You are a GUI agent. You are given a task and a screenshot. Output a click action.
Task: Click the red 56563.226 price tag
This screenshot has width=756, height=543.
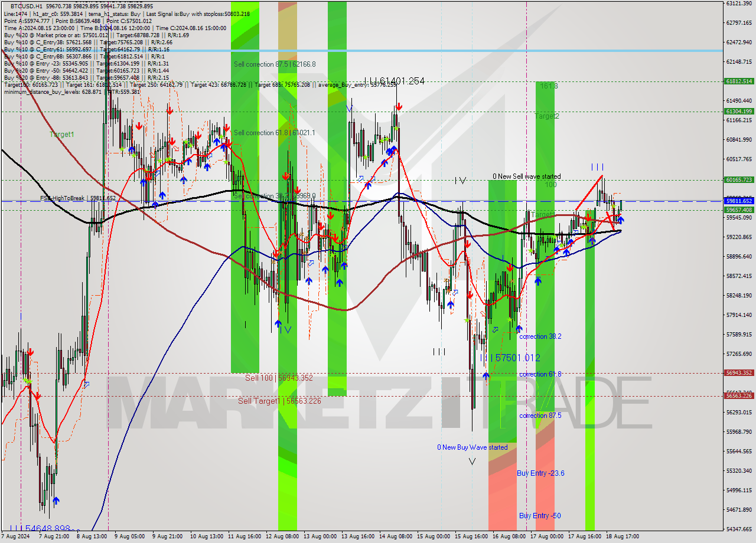tap(739, 396)
